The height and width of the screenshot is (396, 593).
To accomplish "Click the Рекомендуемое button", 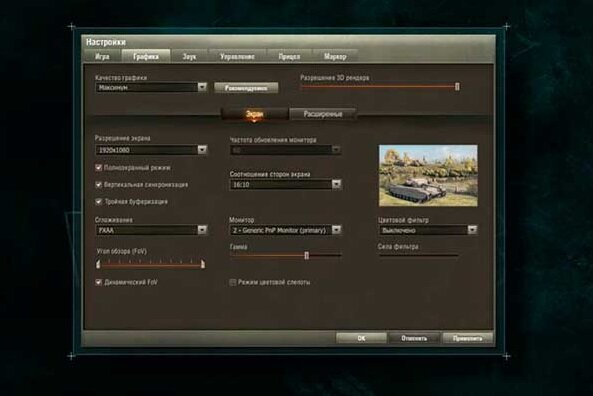I will coord(246,88).
